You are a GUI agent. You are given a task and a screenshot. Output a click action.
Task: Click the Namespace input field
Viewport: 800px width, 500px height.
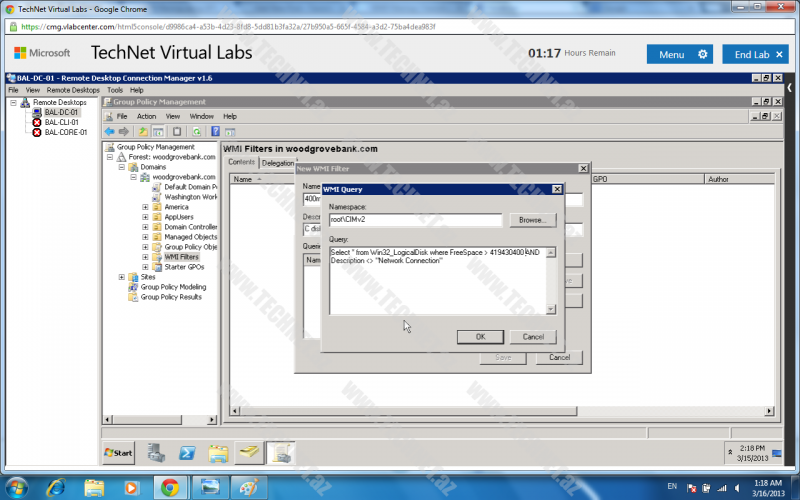414,220
